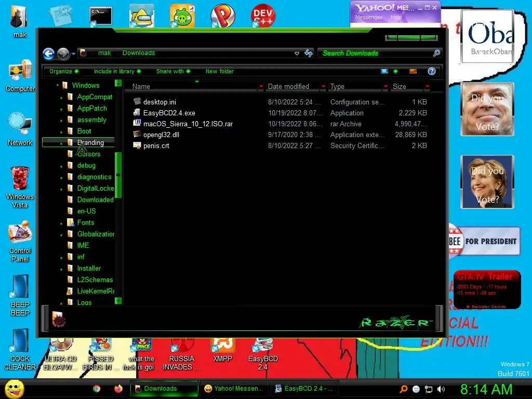Open the Share with dropdown
The width and height of the screenshot is (532, 399).
pyautogui.click(x=173, y=71)
